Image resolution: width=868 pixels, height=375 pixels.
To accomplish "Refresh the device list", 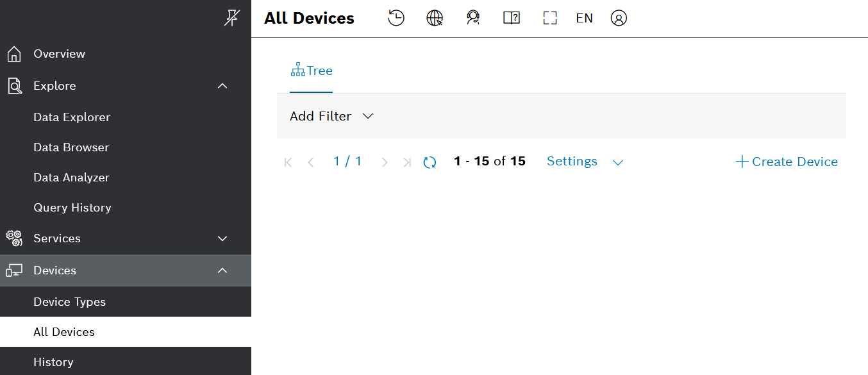I will [430, 162].
